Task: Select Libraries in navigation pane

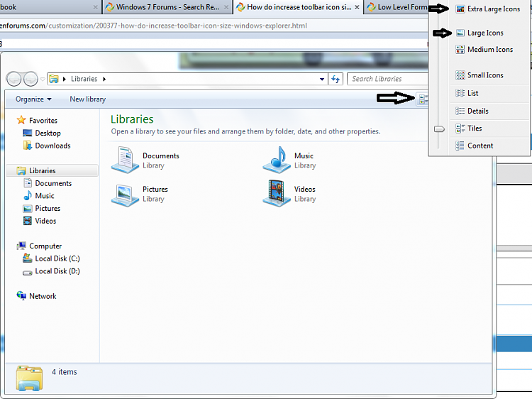Action: pyautogui.click(x=43, y=170)
